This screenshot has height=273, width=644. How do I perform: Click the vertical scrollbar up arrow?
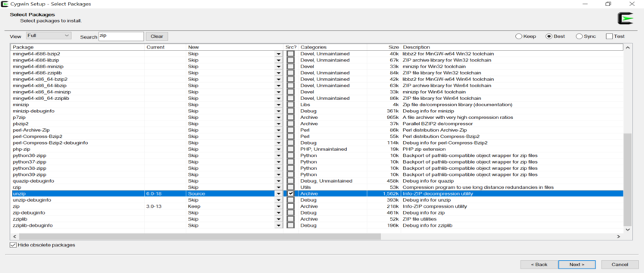[627, 48]
